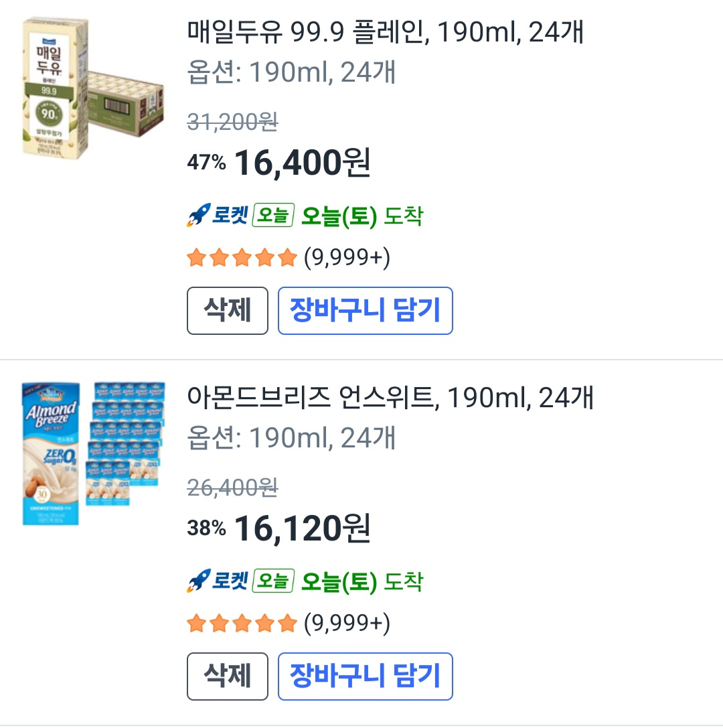The image size is (723, 728).
Task: Click the Rocket delivery icon for 매일두유
Action: pyautogui.click(x=217, y=216)
